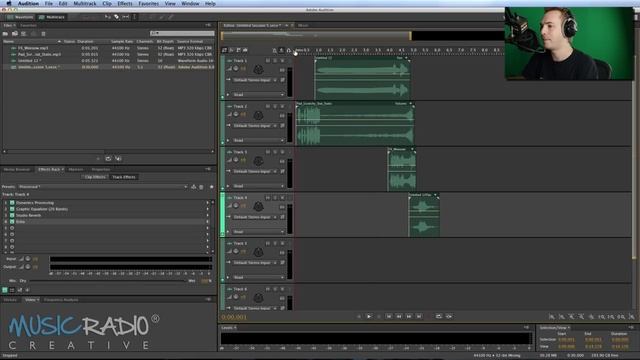Click the Mix Dry/Wet slider
Viewport: 640px width, 360px height.
[108, 281]
